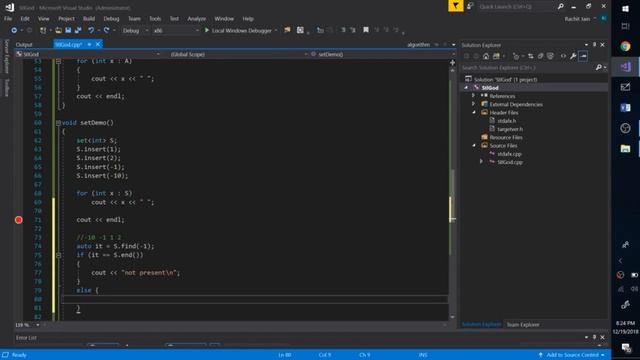Open the editor zoom percentage dropdown
Screen dimensions: 640x360
tap(38, 325)
